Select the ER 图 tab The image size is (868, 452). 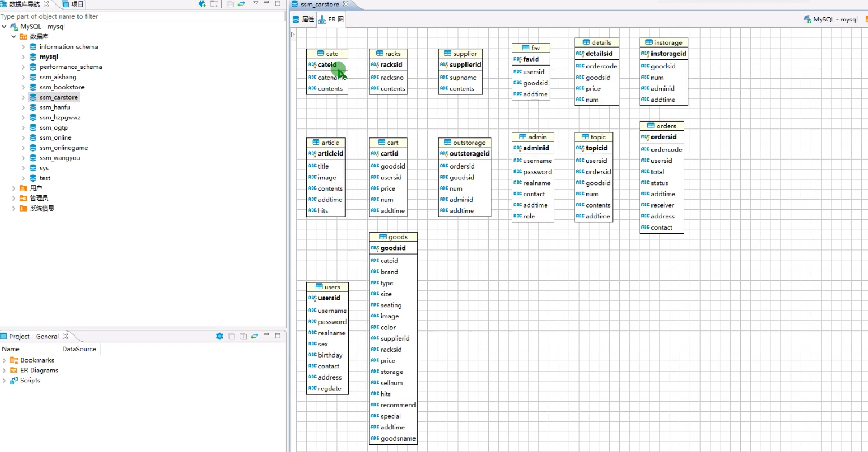(x=331, y=19)
